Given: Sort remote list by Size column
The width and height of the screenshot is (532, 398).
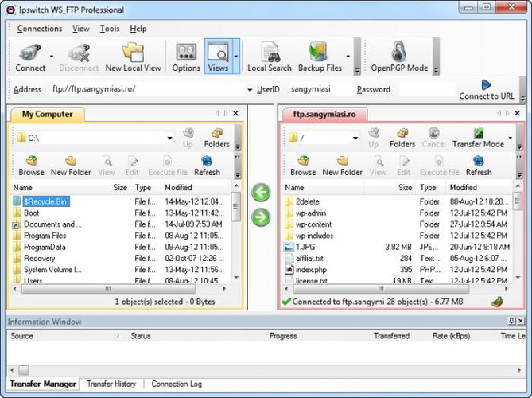Looking at the screenshot, I should (x=390, y=187).
